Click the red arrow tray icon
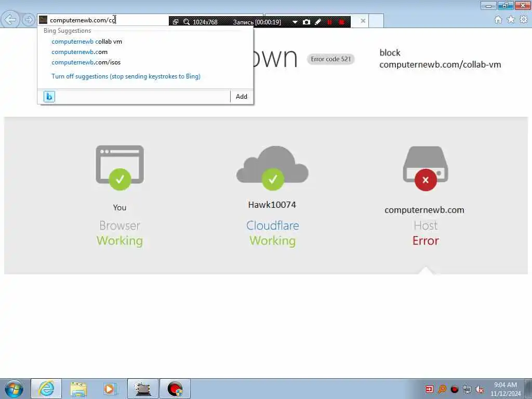This screenshot has width=532, height=399. 430,389
